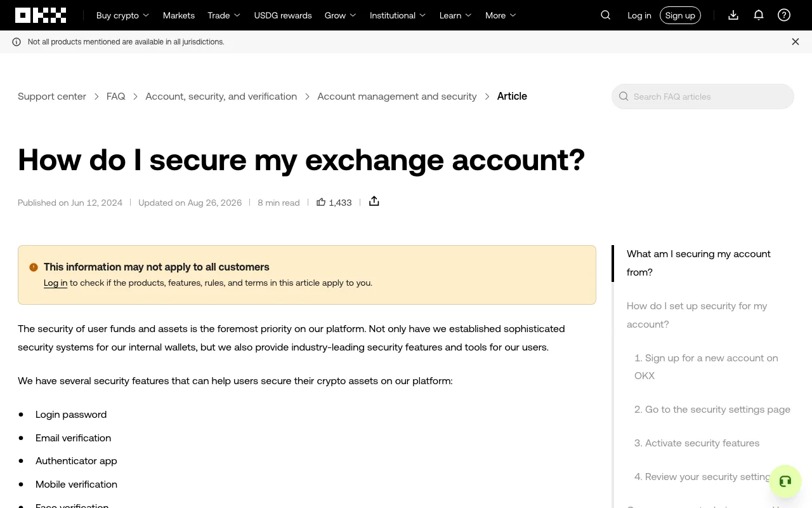
Task: Click the orange warning icon in notice box
Action: tap(34, 267)
